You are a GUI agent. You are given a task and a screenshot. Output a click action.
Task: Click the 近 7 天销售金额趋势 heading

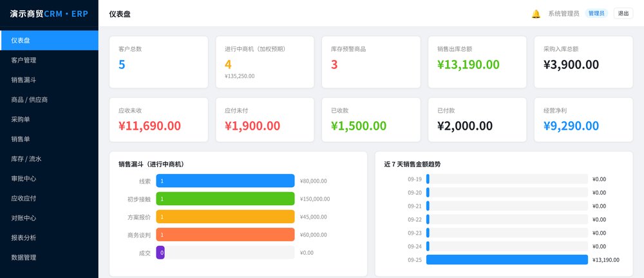coord(413,164)
